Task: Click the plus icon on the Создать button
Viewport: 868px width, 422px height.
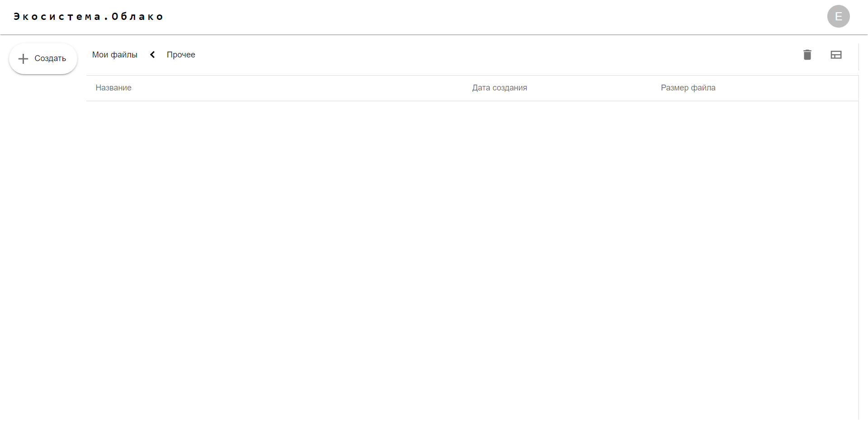Action: [23, 58]
